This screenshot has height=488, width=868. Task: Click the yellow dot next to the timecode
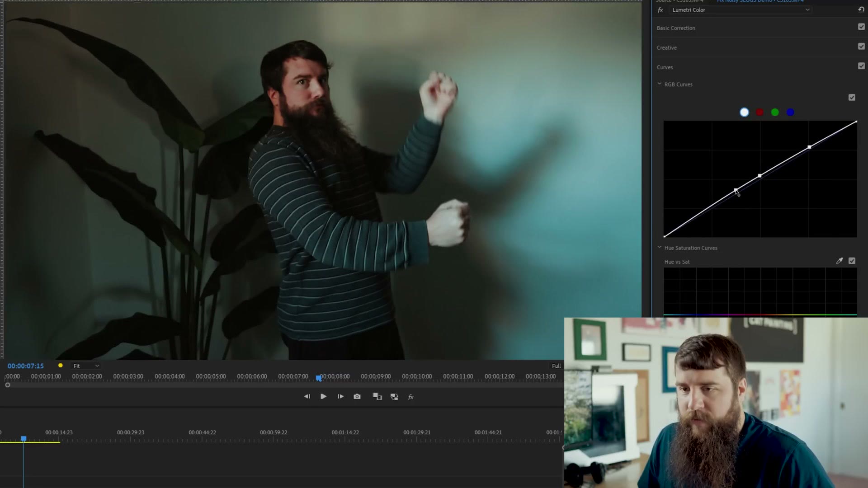point(61,366)
